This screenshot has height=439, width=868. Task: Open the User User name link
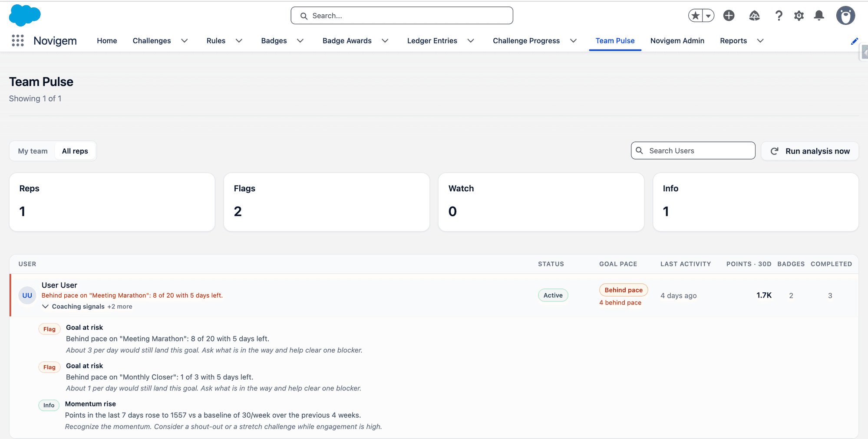point(59,285)
